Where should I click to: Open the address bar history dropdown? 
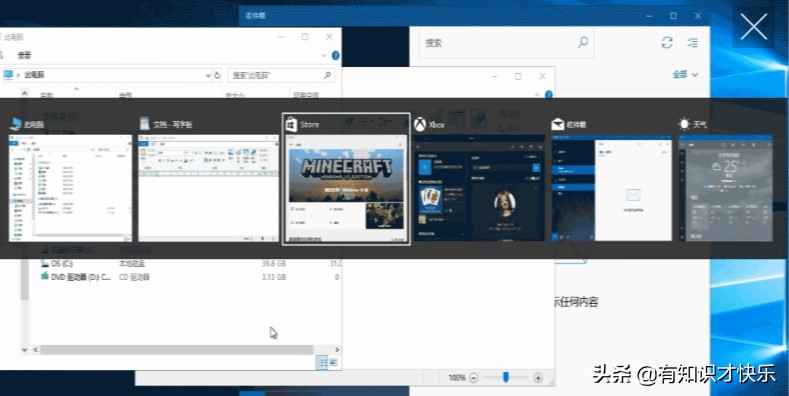208,75
